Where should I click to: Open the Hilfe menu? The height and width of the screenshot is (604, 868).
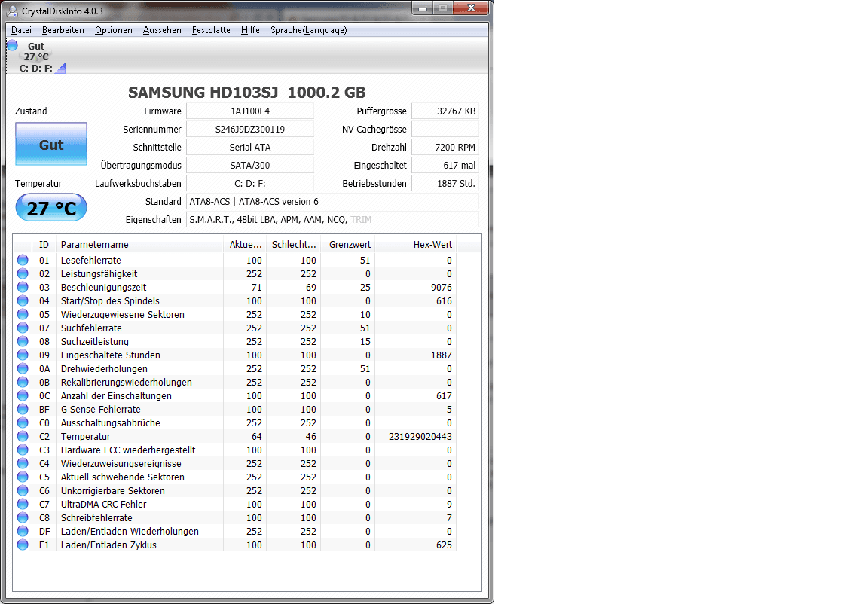click(250, 30)
